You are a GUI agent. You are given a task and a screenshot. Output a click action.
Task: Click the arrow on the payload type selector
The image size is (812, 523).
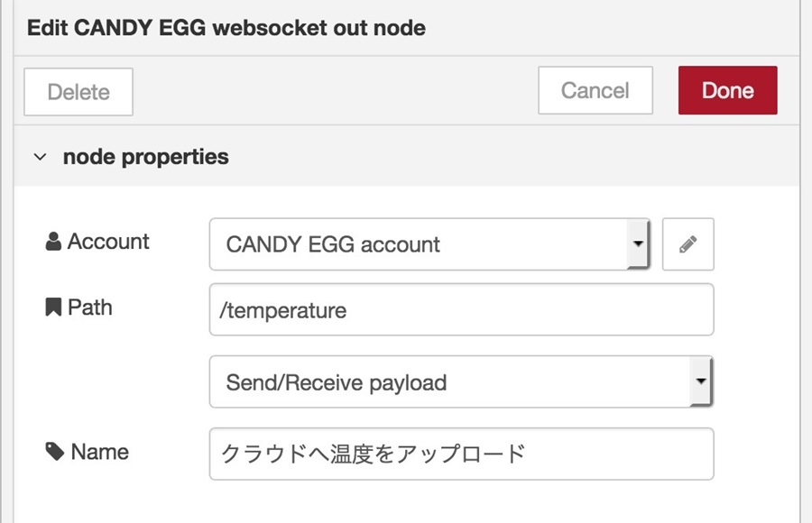(x=701, y=381)
